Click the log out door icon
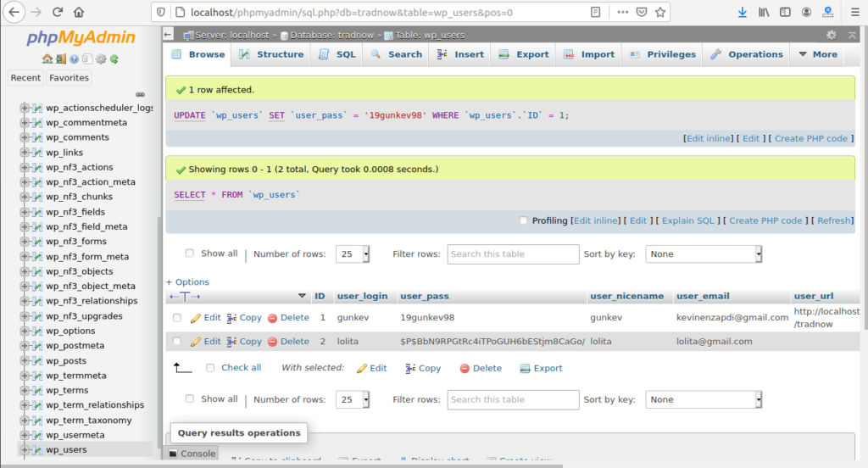 pyautogui.click(x=60, y=58)
